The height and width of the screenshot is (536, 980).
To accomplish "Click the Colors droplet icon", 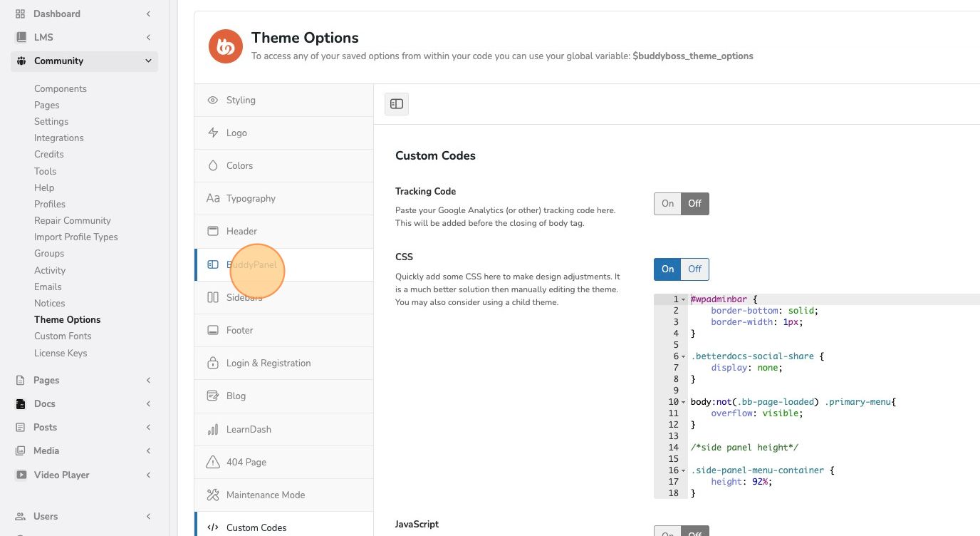I will pyautogui.click(x=212, y=165).
